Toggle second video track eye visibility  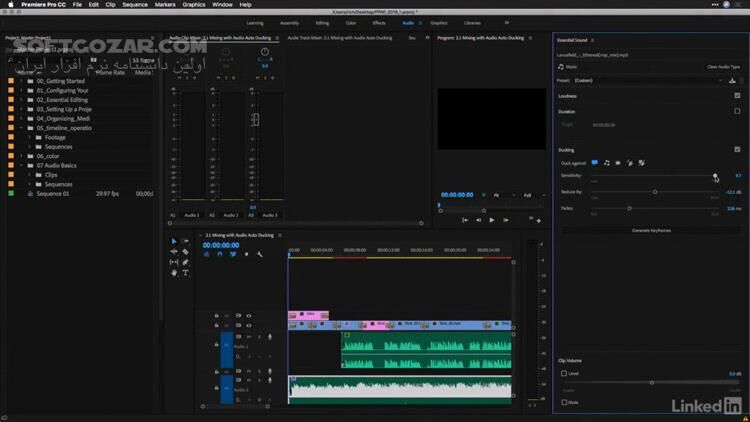coord(249,325)
